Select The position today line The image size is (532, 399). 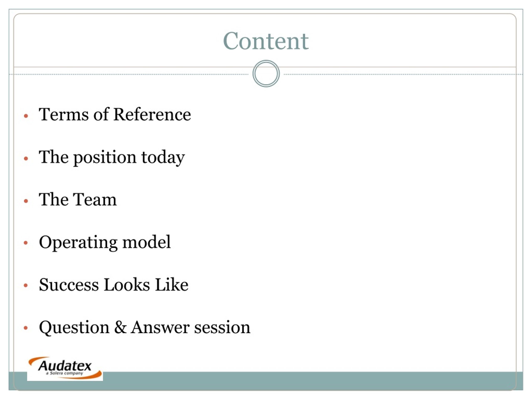[x=112, y=157]
